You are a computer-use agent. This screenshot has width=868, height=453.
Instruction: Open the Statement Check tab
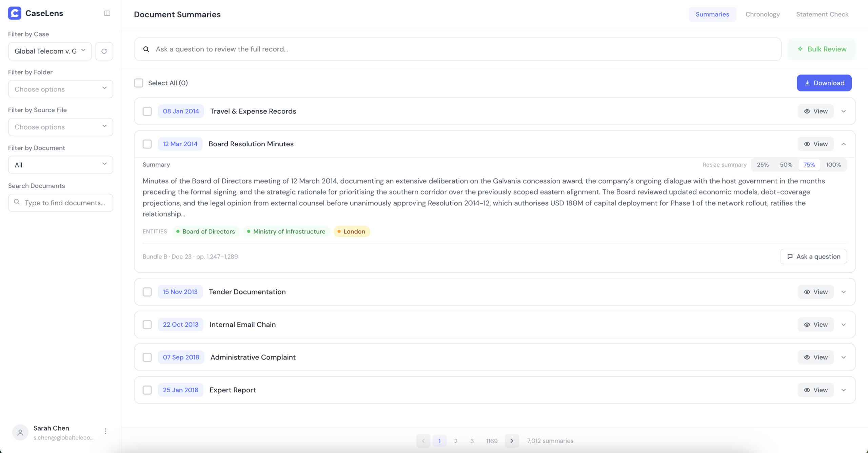(822, 14)
